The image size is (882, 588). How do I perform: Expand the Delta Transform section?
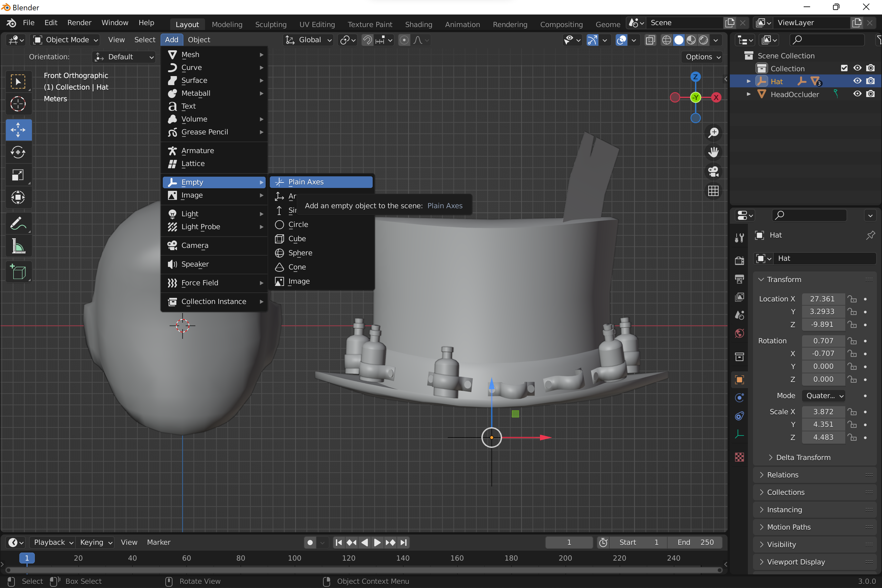pos(803,457)
